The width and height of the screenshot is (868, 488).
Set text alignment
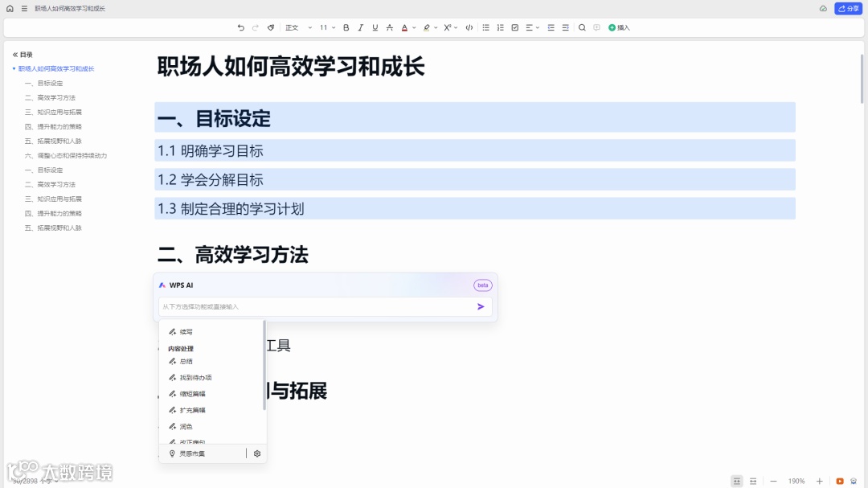pos(529,27)
